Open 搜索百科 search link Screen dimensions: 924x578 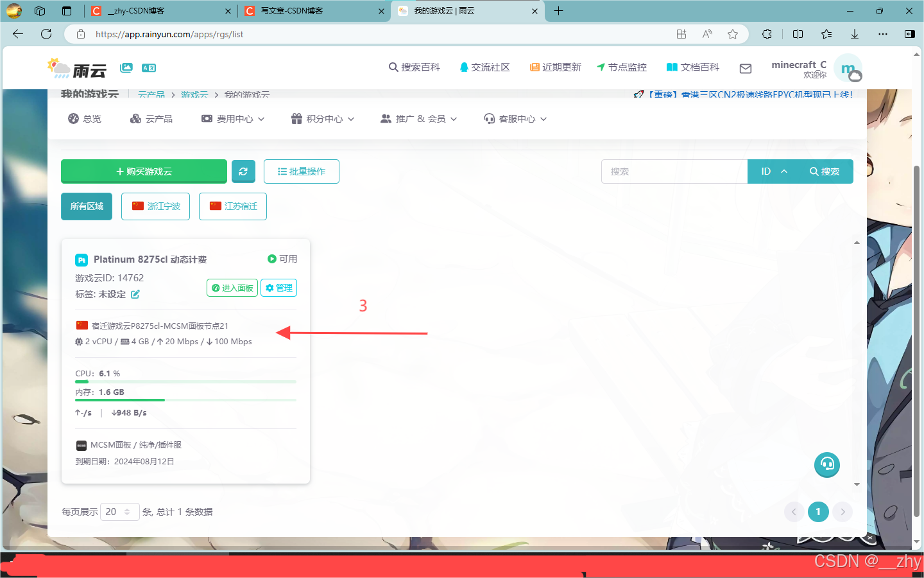(415, 67)
